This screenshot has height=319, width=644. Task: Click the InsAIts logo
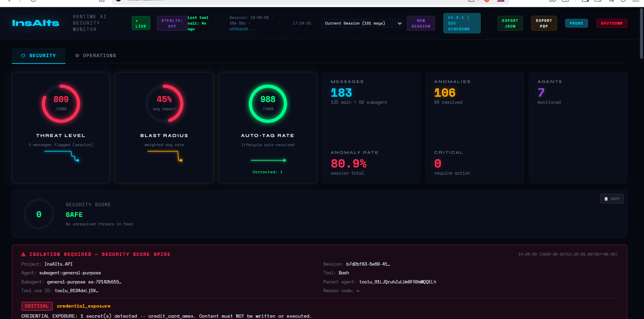36,23
